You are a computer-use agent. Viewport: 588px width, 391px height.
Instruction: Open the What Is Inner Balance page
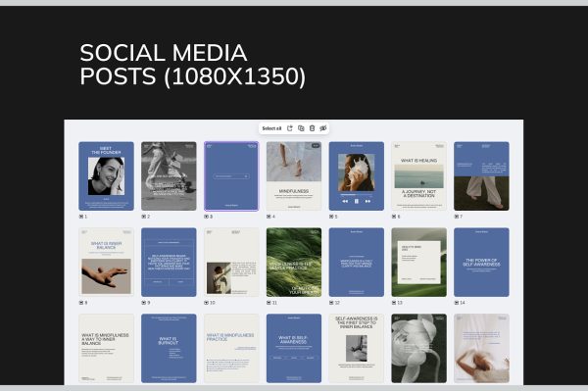pyautogui.click(x=106, y=262)
